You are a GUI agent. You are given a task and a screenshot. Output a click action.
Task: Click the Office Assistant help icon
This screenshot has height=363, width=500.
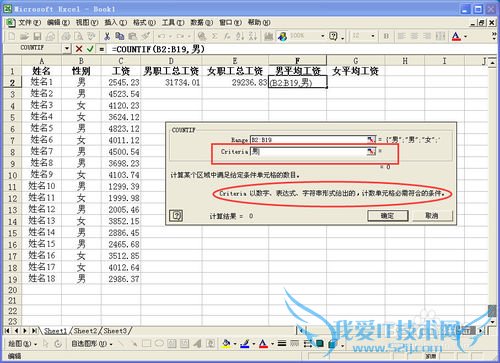(333, 36)
